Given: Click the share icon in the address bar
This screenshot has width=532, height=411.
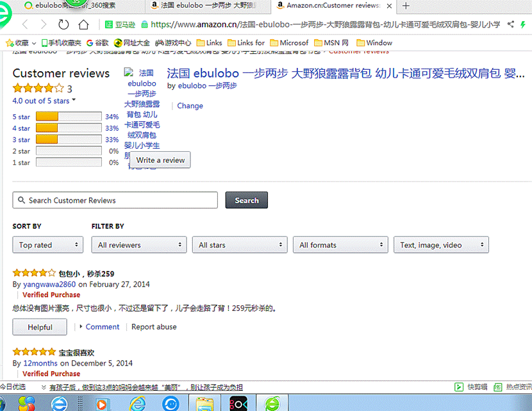Looking at the screenshot, I should click(510, 24).
